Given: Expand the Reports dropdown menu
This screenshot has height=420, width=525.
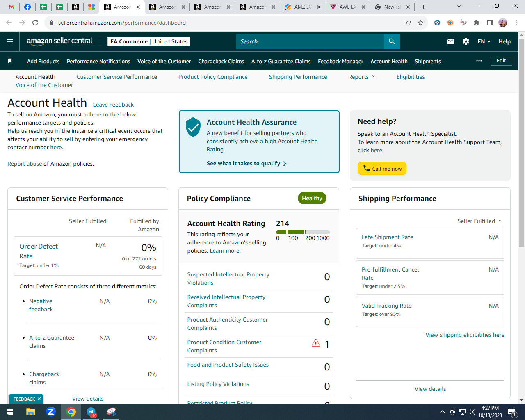Looking at the screenshot, I should pos(362,77).
